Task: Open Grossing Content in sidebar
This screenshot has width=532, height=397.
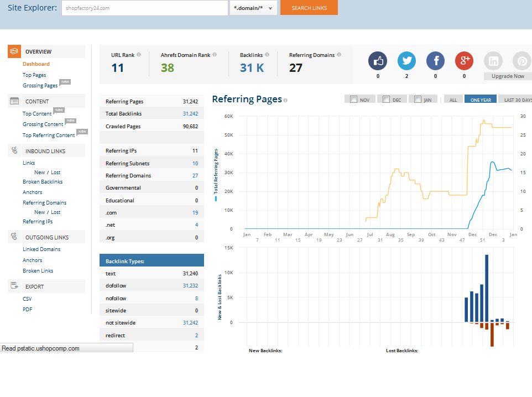Action: 43,124
